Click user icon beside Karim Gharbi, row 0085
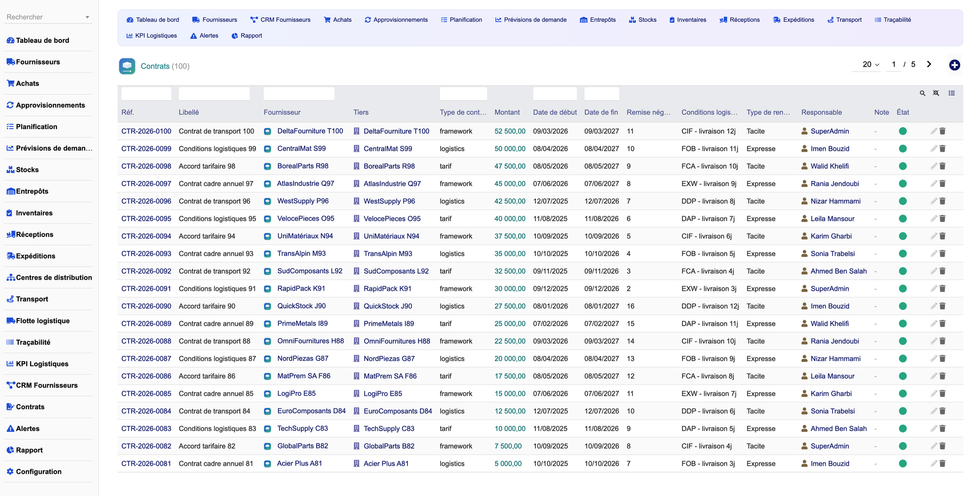Image resolution: width=980 pixels, height=496 pixels. point(805,394)
